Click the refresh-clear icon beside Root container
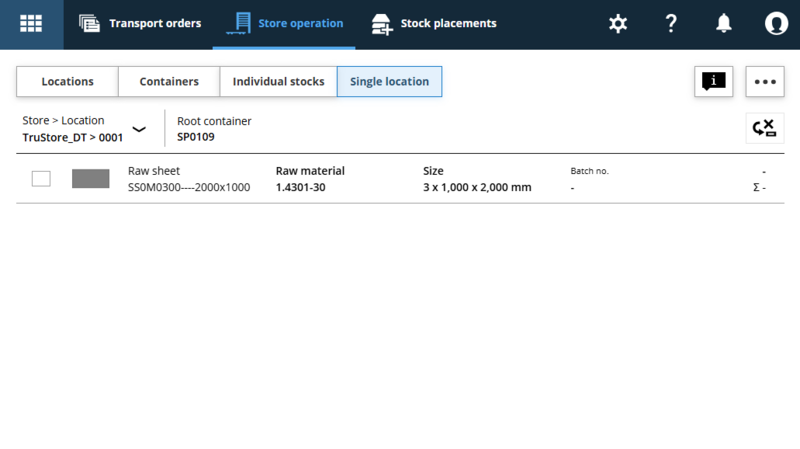Screen dimensions: 800x449 coord(764,128)
